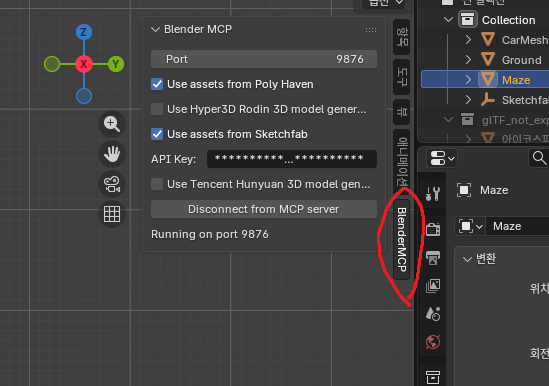Collapse the Blender MCP panel

click(x=155, y=29)
